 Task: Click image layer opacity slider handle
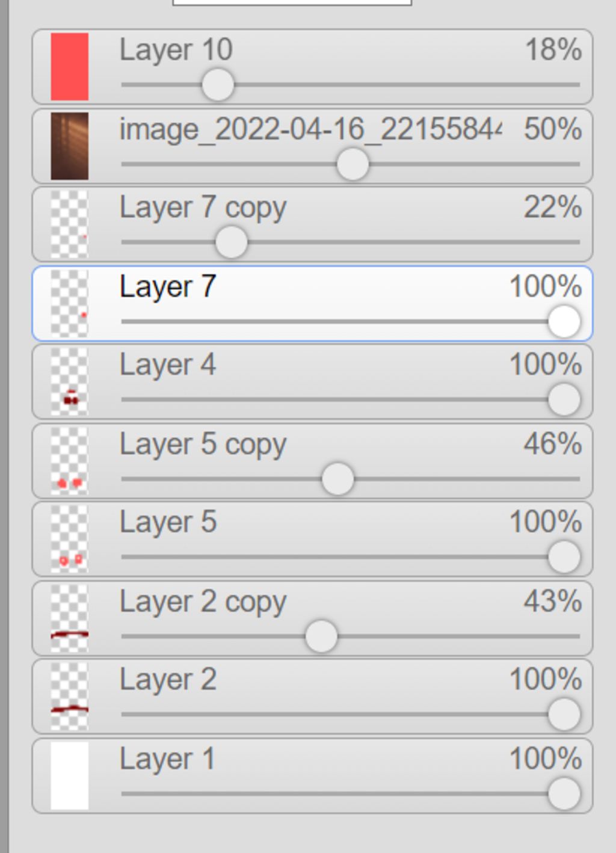(x=353, y=164)
